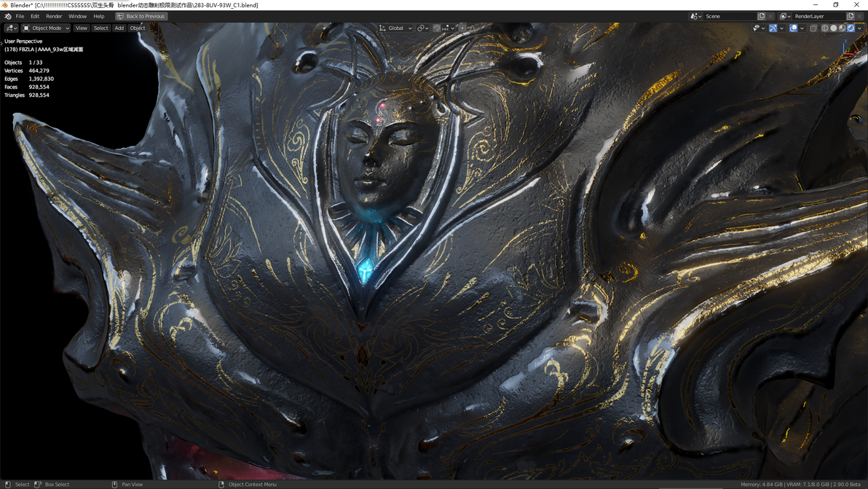Screen dimensions: 868x489
Task: Click the delete scene X icon
Action: [770, 16]
